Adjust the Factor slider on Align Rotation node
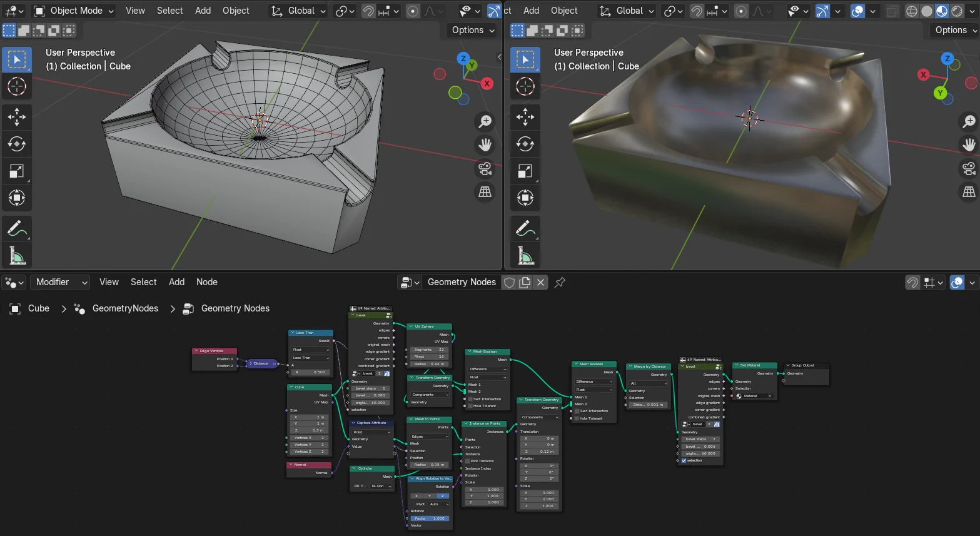 430,517
